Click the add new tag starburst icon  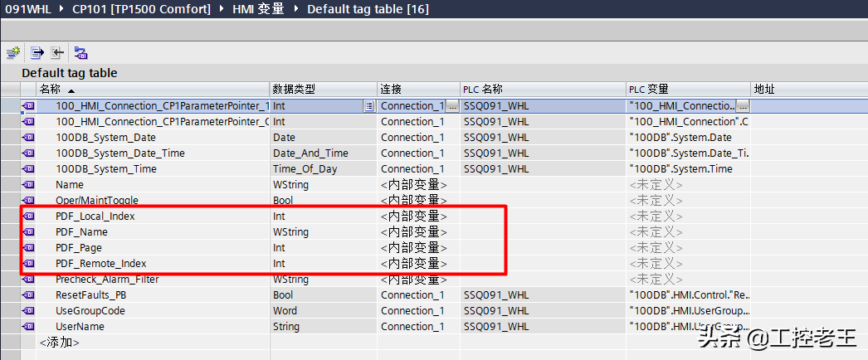(12, 53)
